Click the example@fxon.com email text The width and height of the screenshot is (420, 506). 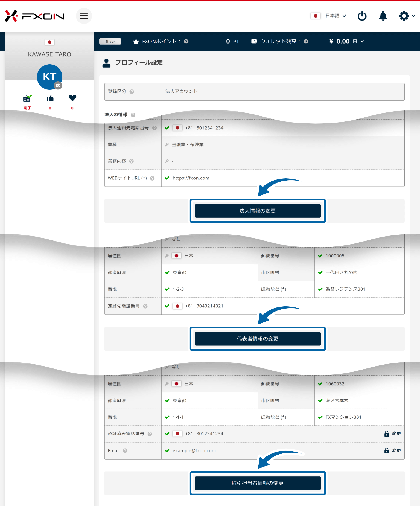tap(194, 450)
